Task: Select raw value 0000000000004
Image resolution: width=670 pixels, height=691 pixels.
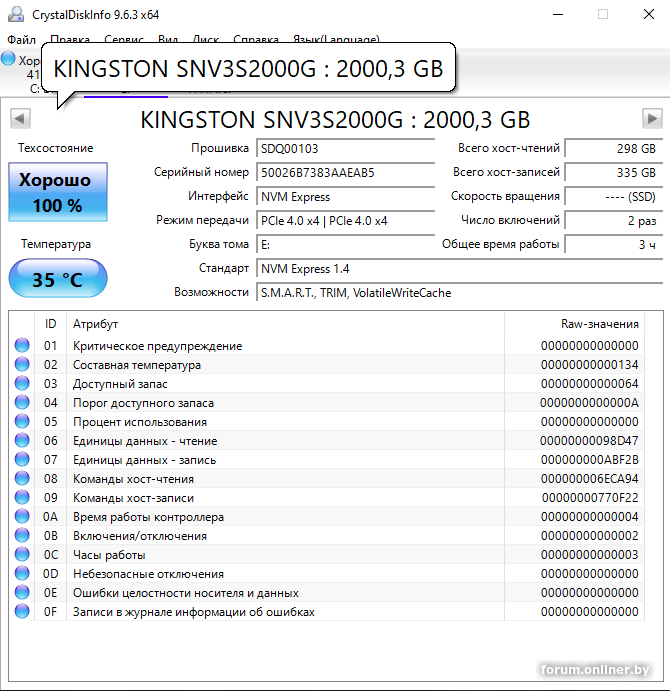Action: point(589,516)
